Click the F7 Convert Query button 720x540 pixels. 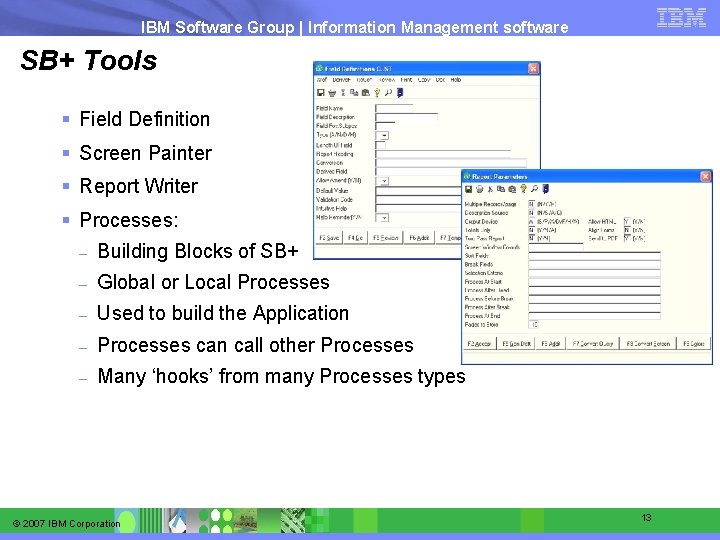[x=593, y=343]
